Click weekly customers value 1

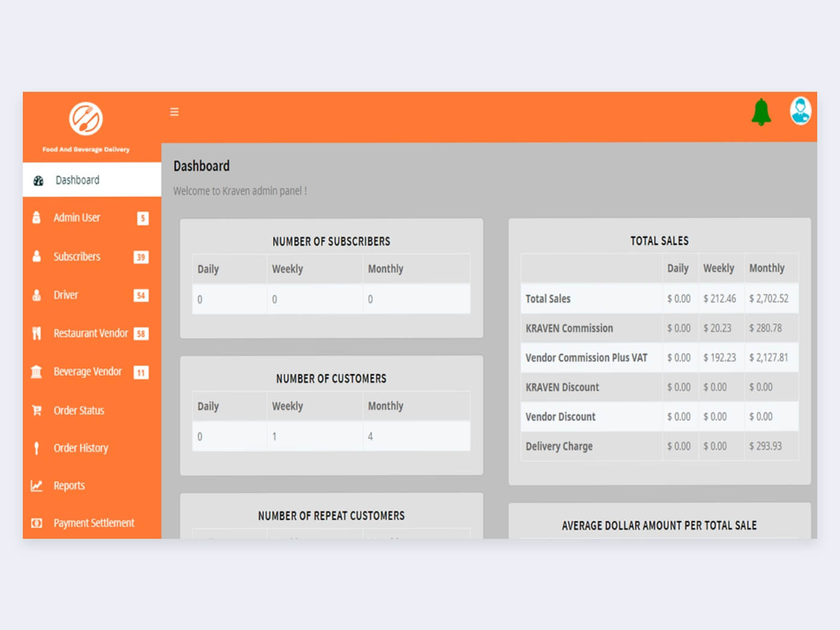point(274,436)
